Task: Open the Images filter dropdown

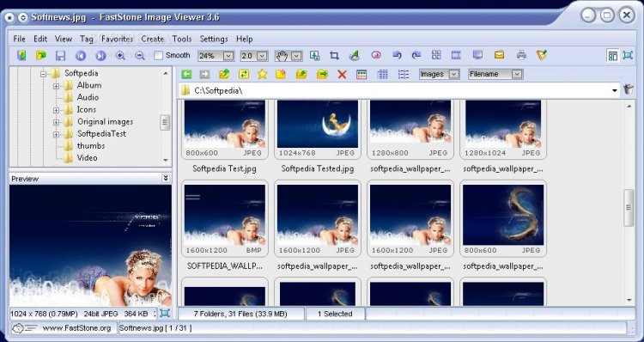Action: pyautogui.click(x=454, y=75)
